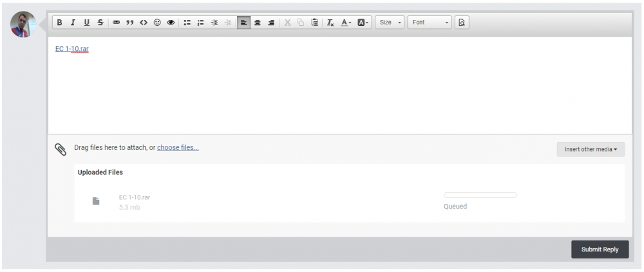Insert a numbered list
Viewport: 644px width, 272px height.
[x=200, y=23]
